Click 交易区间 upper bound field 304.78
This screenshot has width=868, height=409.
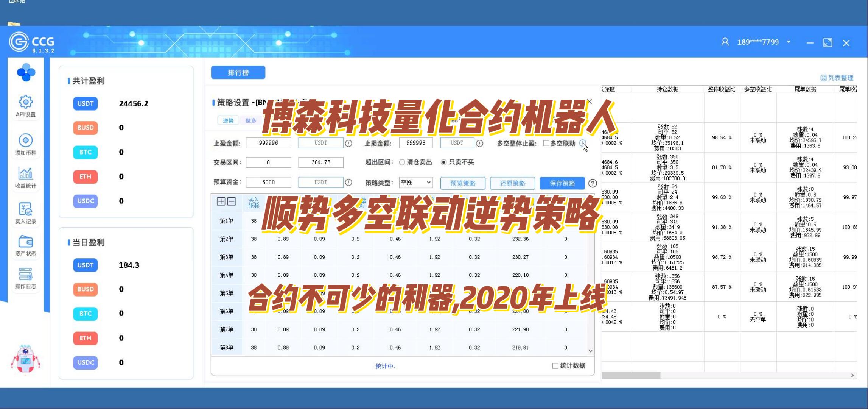[320, 162]
